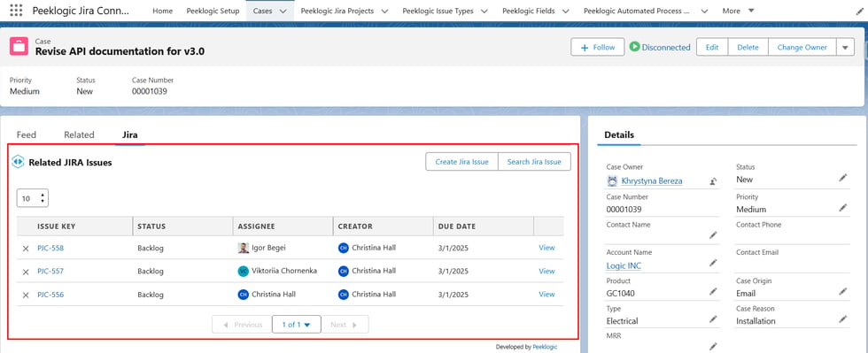Click the Case briefcase icon

(x=19, y=47)
